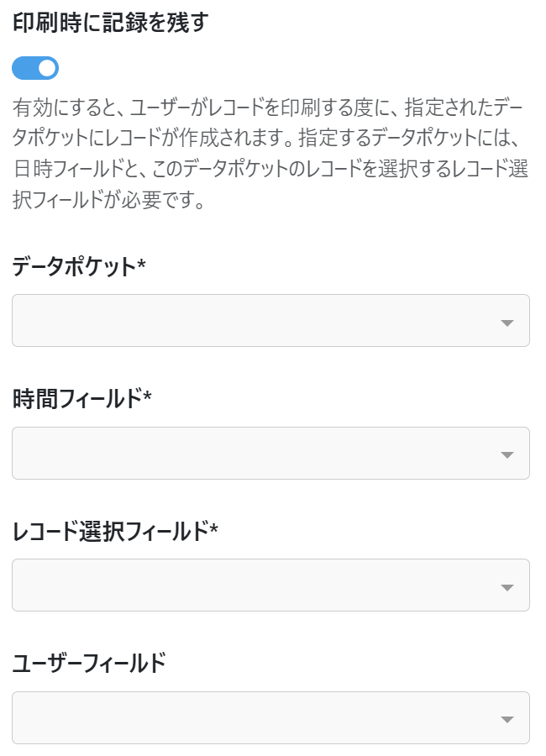Expand the 時間フィールド selection box
546x756 pixels.
270,453
